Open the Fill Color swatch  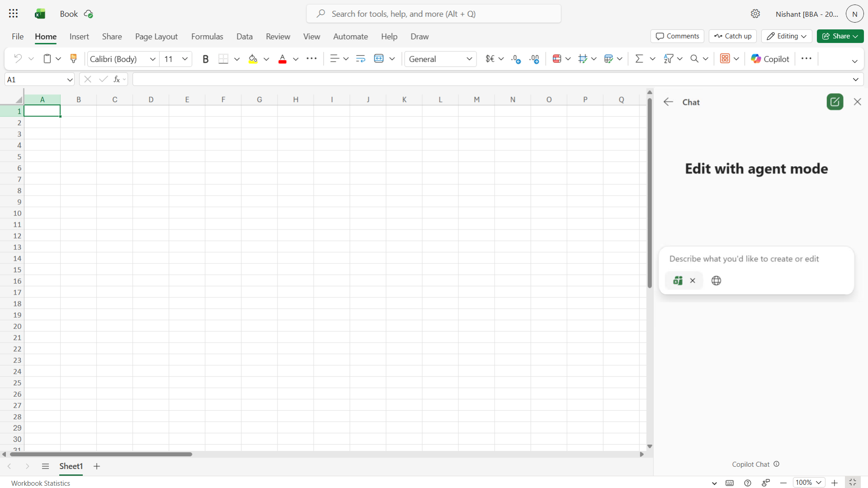tap(253, 59)
